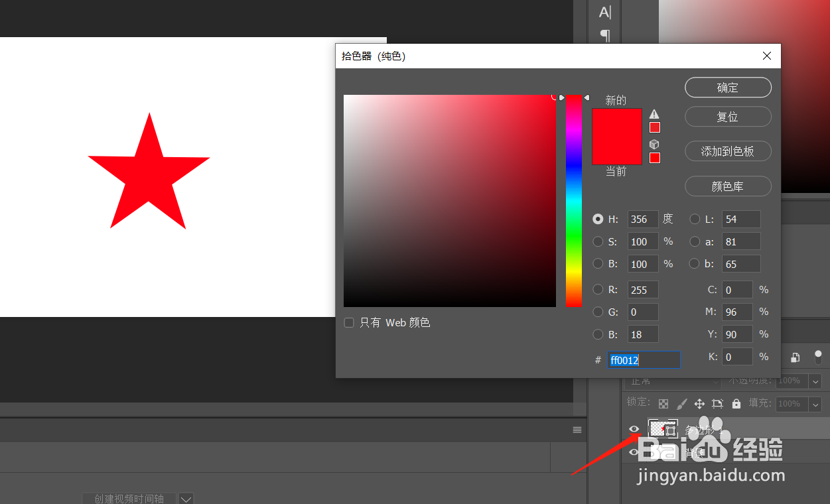830x504 pixels.
Task: Close the 拾色器 color picker dialog
Action: [767, 56]
